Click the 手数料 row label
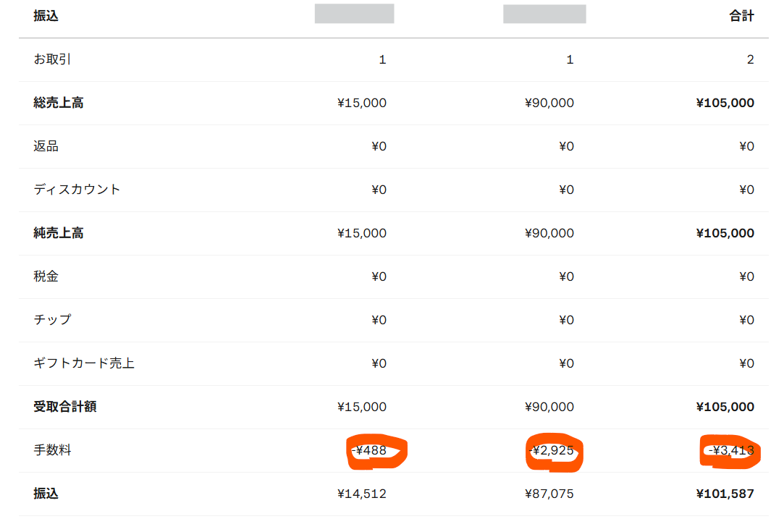Viewport: 784px width, 532px height. point(52,450)
